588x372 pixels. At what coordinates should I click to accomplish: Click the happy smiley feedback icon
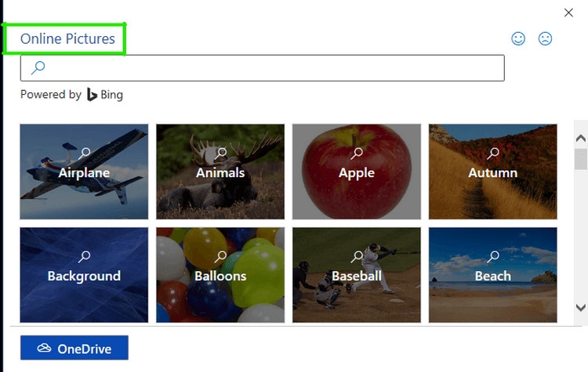pyautogui.click(x=518, y=38)
